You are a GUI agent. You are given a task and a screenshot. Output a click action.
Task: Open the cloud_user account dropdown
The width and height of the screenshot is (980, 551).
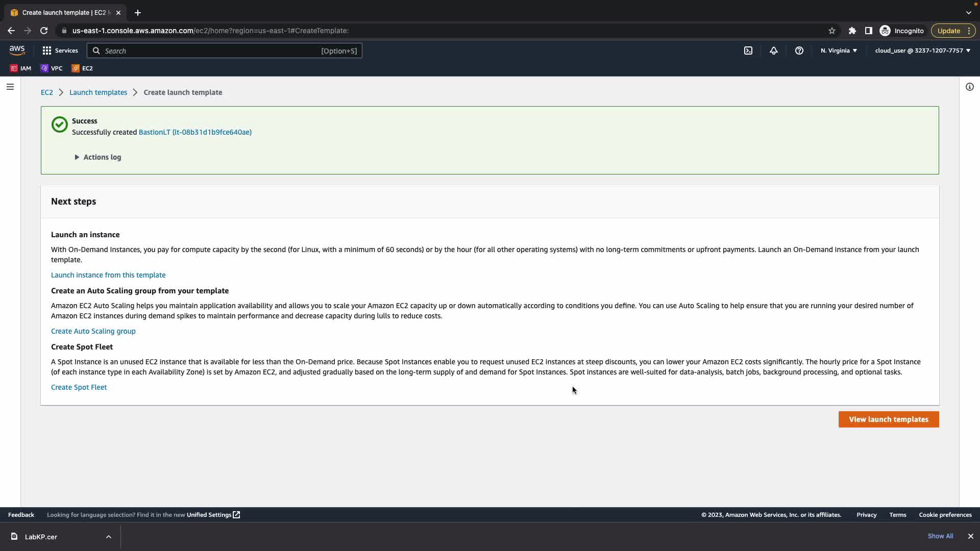(x=922, y=51)
